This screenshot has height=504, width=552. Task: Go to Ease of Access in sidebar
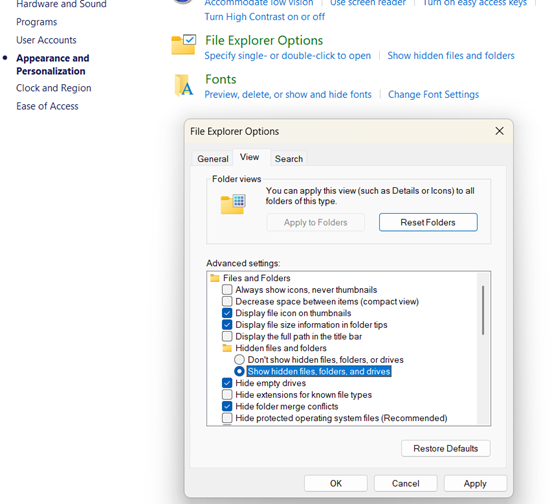point(47,106)
